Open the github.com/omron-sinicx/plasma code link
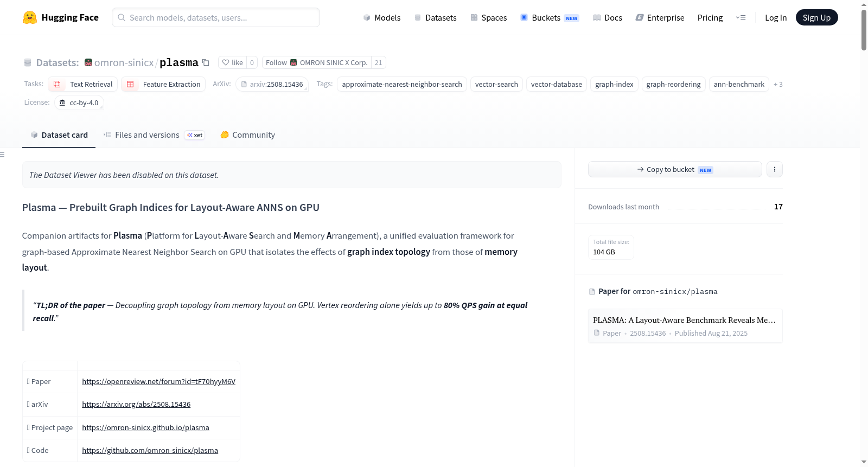868x467 pixels. click(x=150, y=450)
